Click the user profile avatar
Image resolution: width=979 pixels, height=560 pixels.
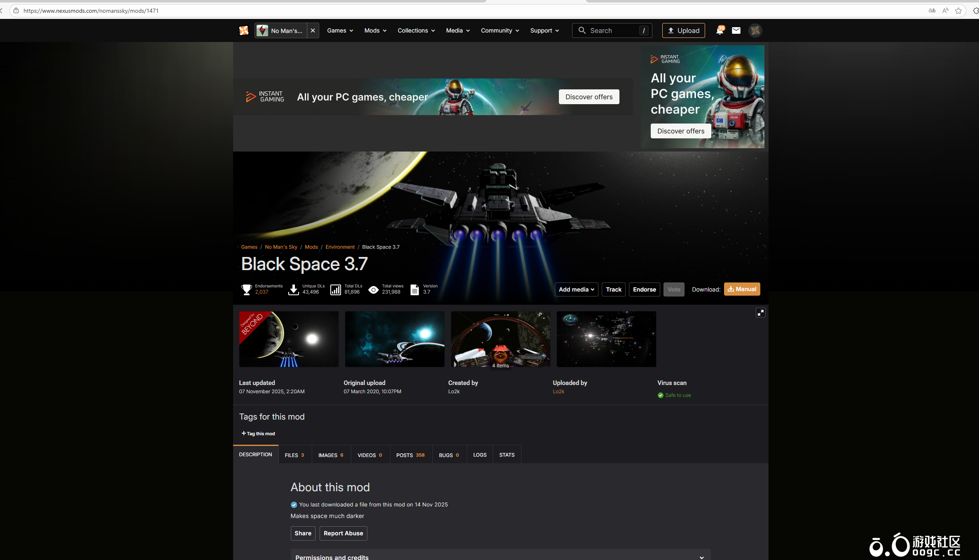point(755,30)
